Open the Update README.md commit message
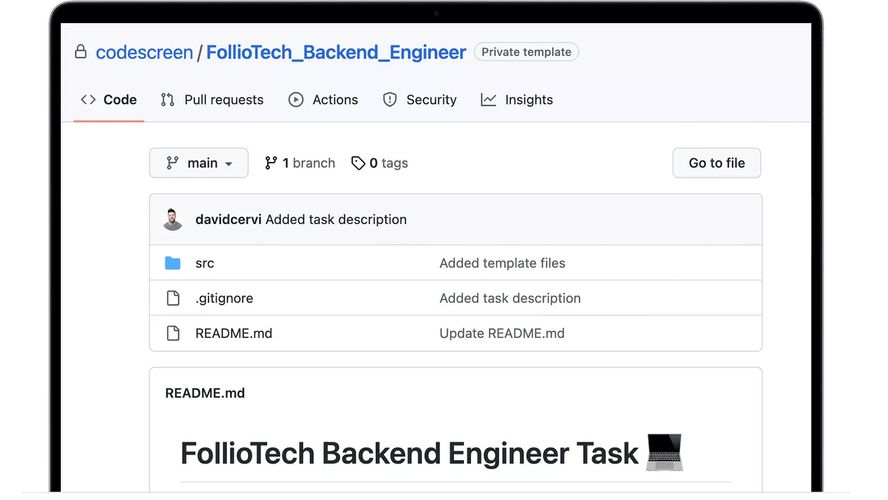Image resolution: width=888 pixels, height=500 pixels. (502, 333)
